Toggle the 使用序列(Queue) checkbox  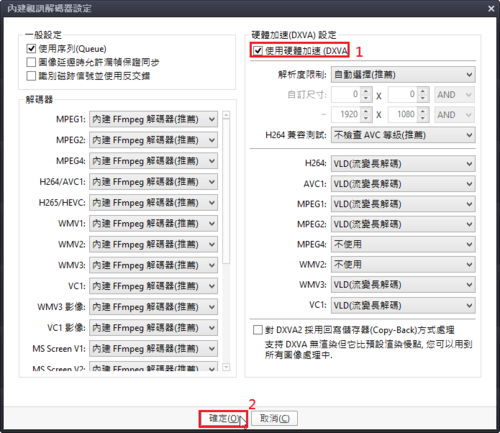(x=31, y=49)
